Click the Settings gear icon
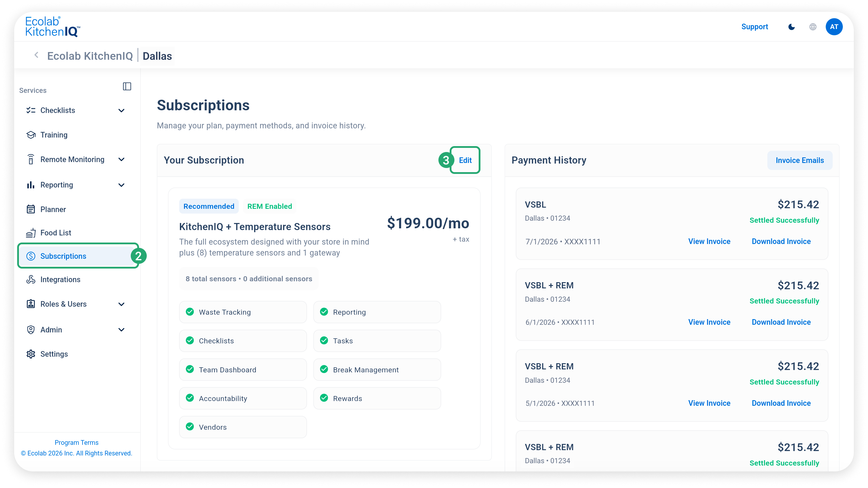The width and height of the screenshot is (868, 488). 31,354
